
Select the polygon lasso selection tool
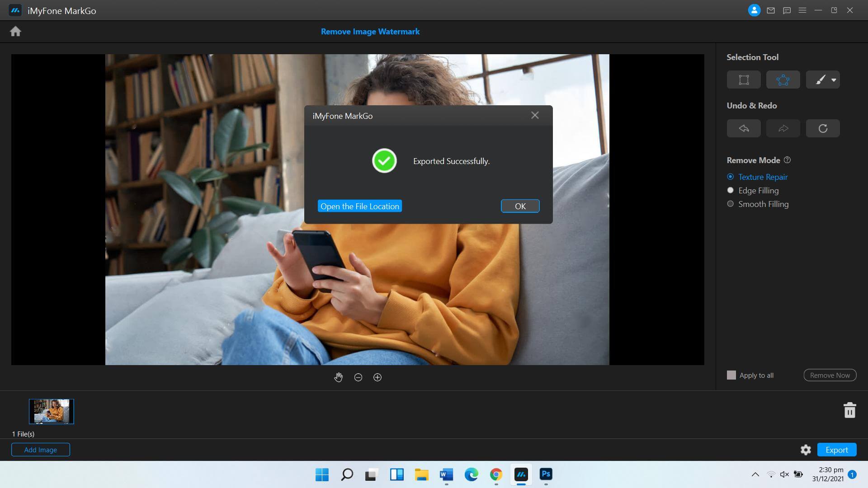coord(783,80)
